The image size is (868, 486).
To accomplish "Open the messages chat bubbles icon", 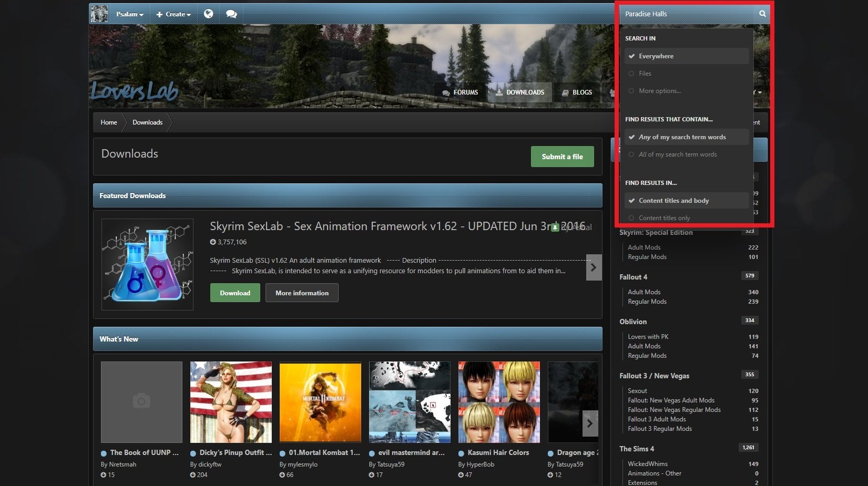I will (231, 14).
